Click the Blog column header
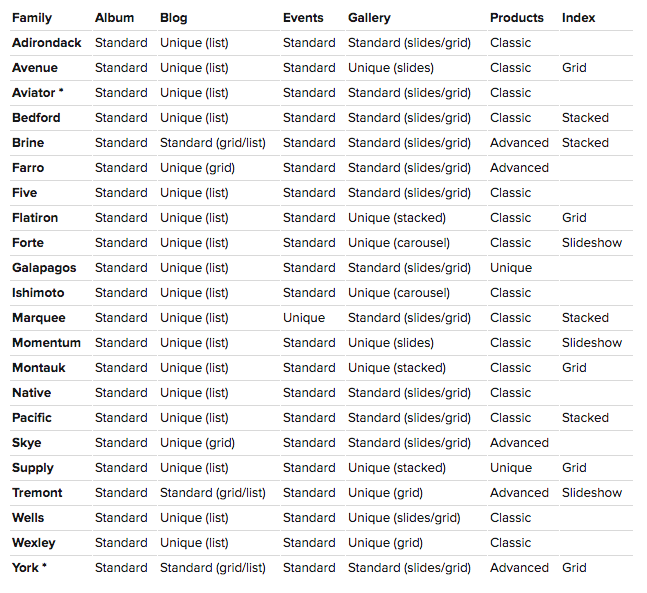Screen dimensions: 647x593 coord(173,18)
